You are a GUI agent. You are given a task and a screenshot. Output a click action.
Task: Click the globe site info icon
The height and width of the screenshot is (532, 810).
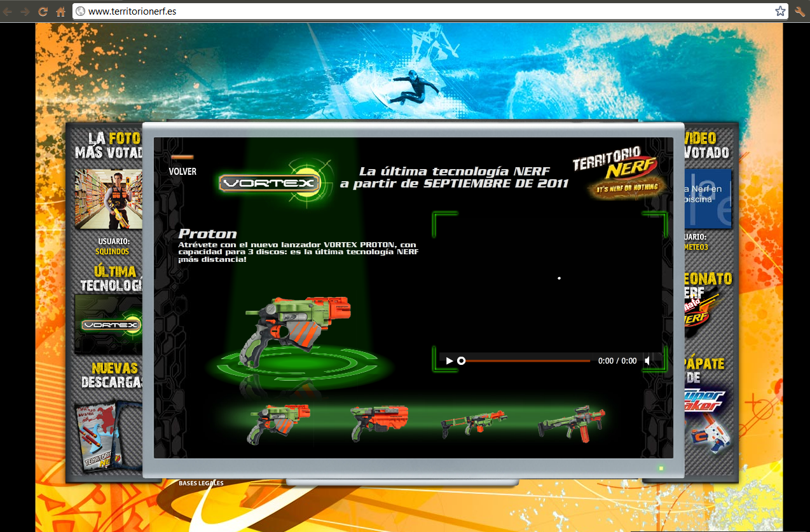80,11
